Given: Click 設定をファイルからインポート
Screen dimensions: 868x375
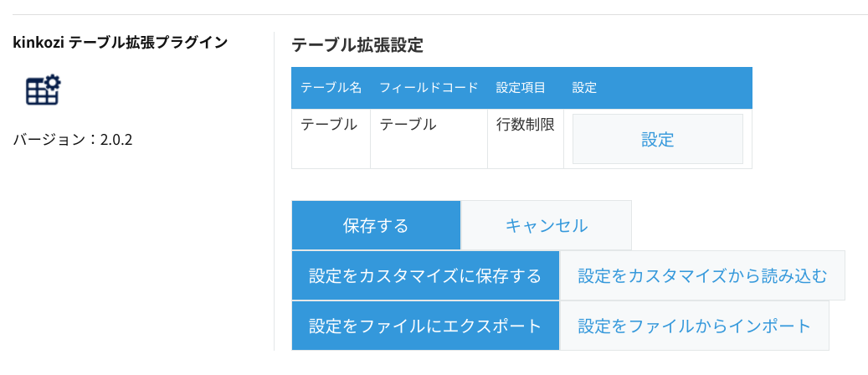Looking at the screenshot, I should [695, 326].
